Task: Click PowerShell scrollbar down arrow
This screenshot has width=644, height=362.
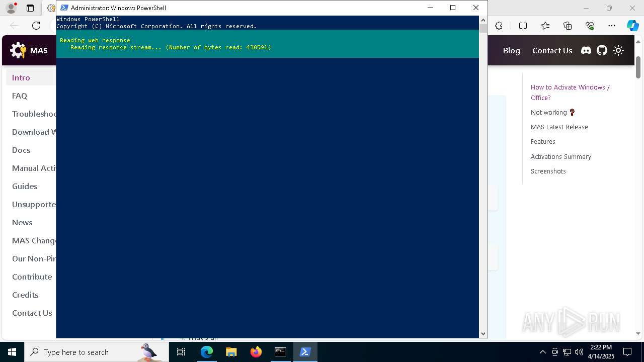Action: [x=483, y=334]
